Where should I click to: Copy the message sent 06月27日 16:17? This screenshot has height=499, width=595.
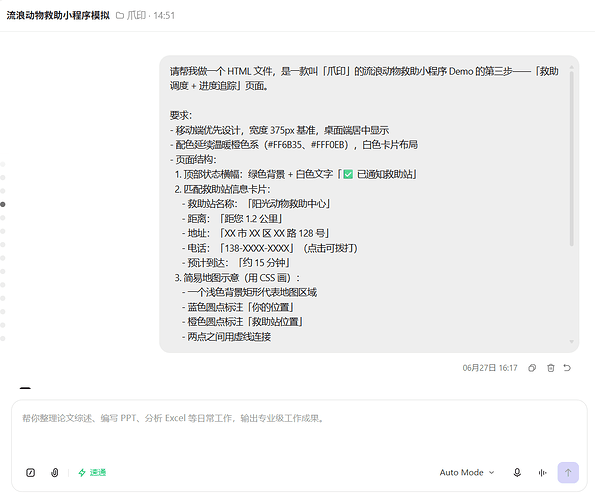[x=532, y=368]
